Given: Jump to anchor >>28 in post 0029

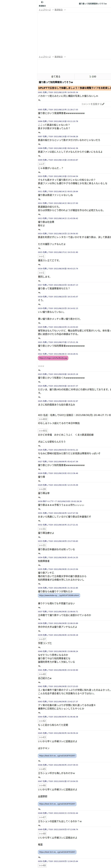Looking at the screenshot, I should (42, 489).
